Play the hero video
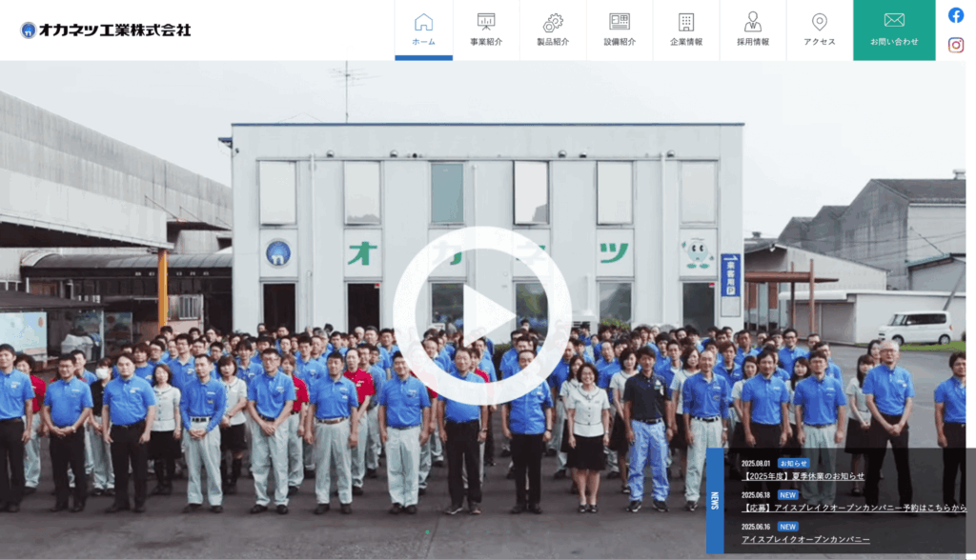This screenshot has height=560, width=976. [x=482, y=315]
